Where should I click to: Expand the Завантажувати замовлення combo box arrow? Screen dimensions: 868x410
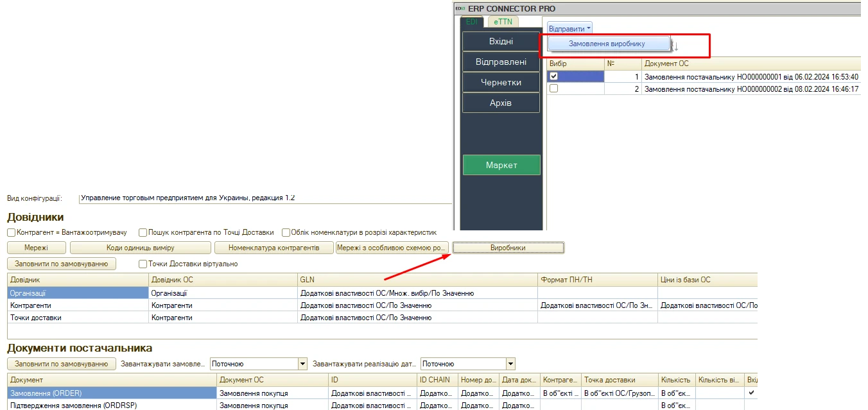(x=302, y=364)
